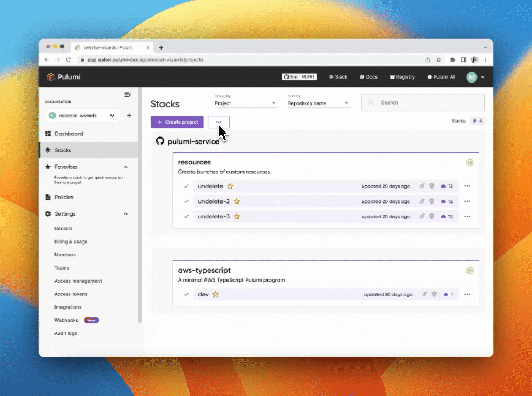The width and height of the screenshot is (532, 396).
Task: Click shield icon on undelete-3 row
Action: click(x=431, y=216)
